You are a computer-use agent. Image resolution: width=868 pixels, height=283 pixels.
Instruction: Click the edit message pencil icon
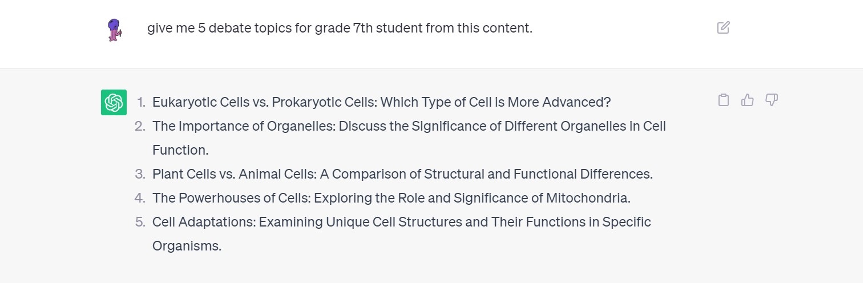coord(723,27)
